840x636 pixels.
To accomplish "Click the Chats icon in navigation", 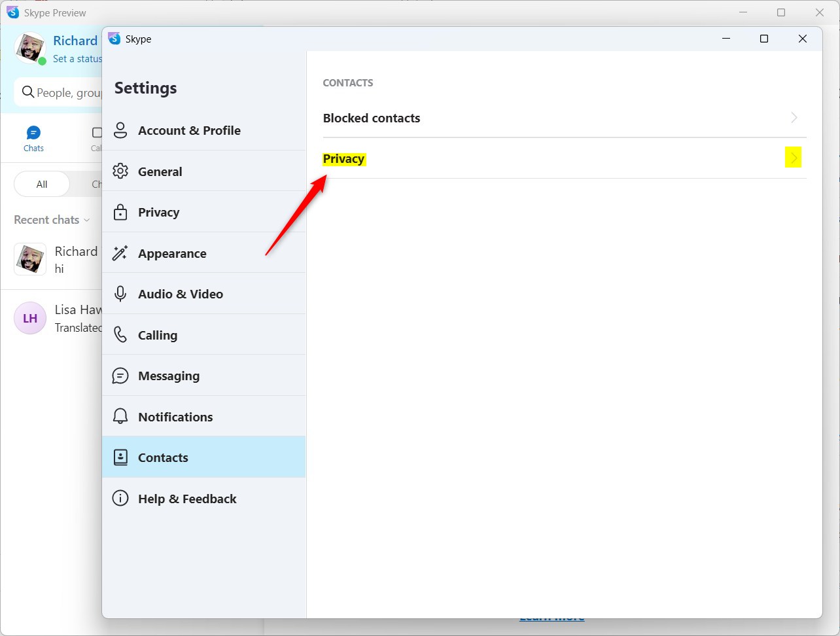I will 33,132.
